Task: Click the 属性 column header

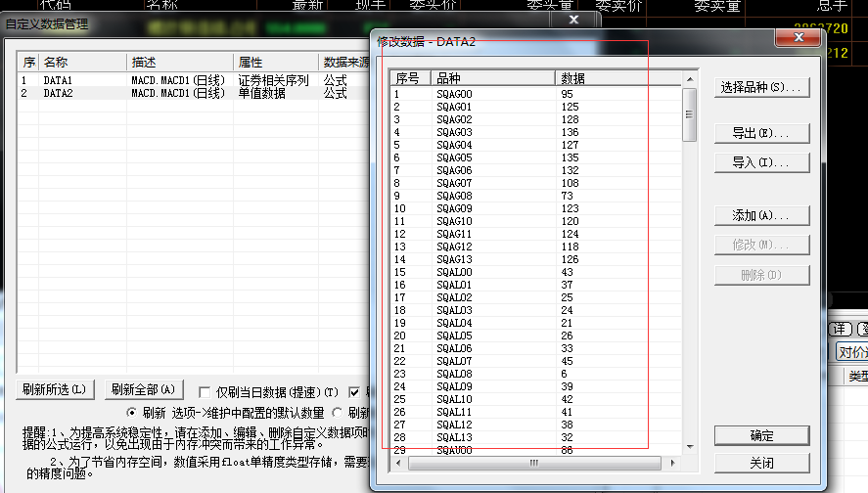Action: click(276, 62)
